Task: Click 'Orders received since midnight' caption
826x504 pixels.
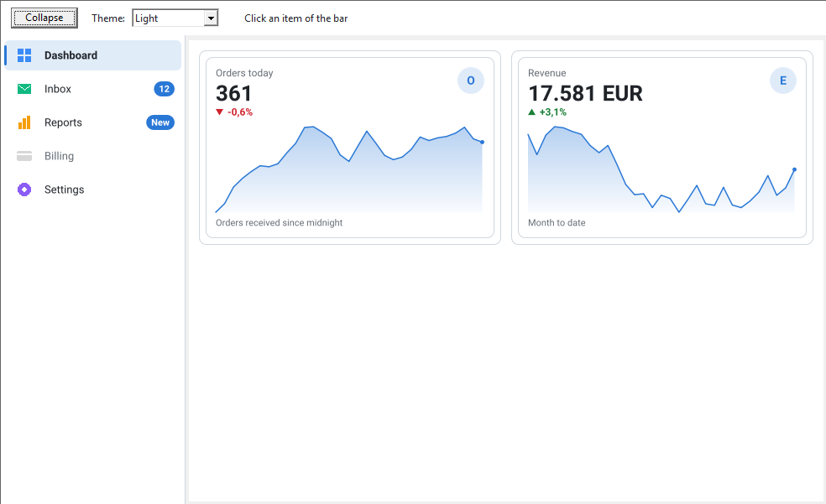Action: 280,222
